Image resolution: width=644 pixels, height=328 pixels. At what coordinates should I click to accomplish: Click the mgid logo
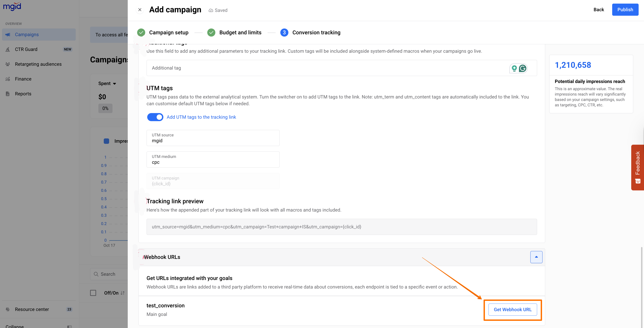pos(12,6)
